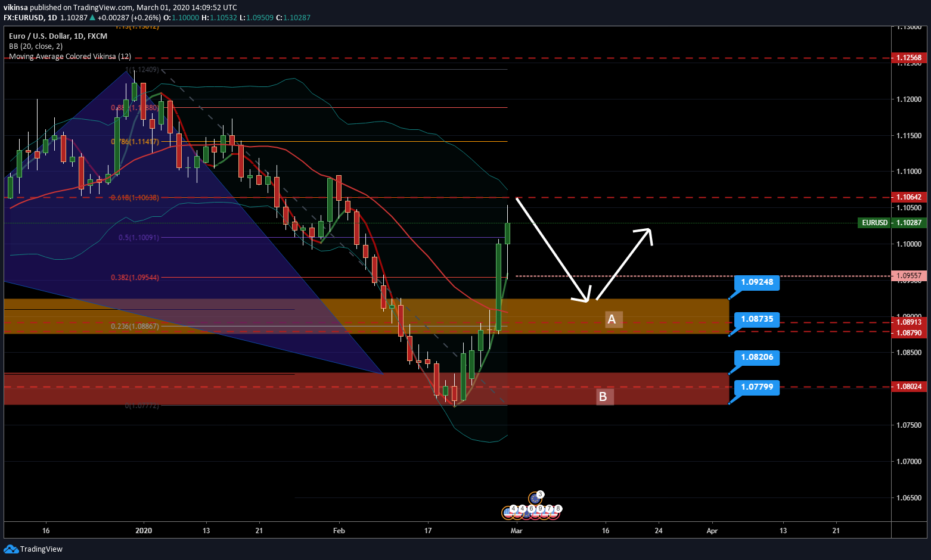Select the blue 1.09248 price callout
Screen dimensions: 931x560
point(757,282)
